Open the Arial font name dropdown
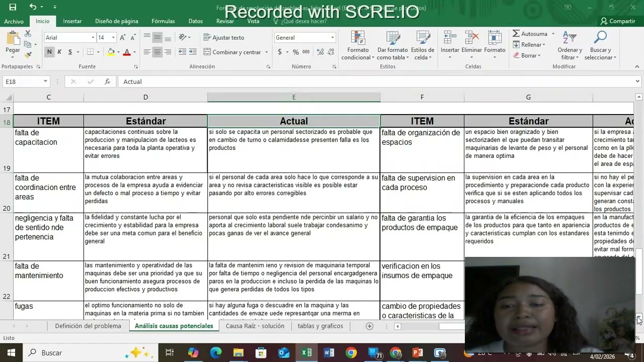The width and height of the screenshot is (644, 362). tap(93, 38)
